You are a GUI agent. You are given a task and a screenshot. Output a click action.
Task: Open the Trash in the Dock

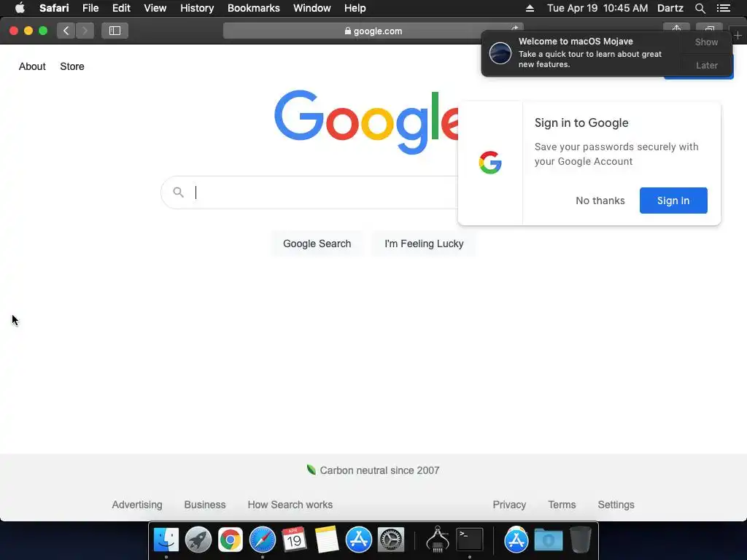tap(580, 540)
